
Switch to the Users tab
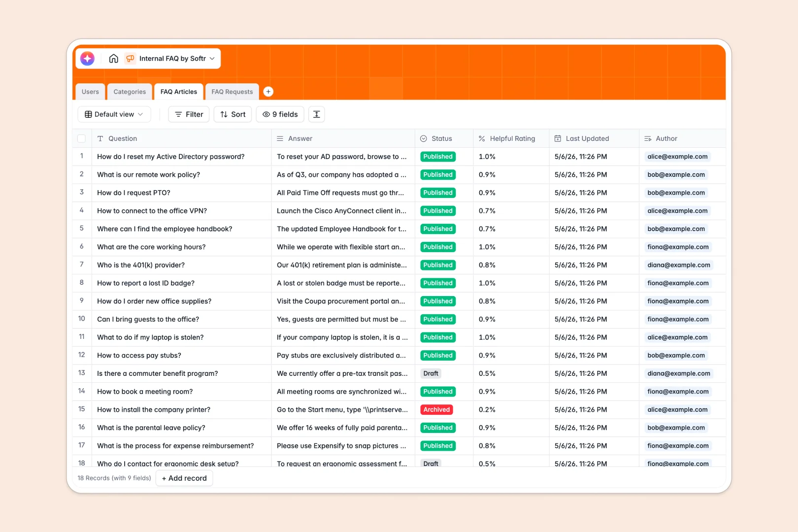(x=90, y=92)
